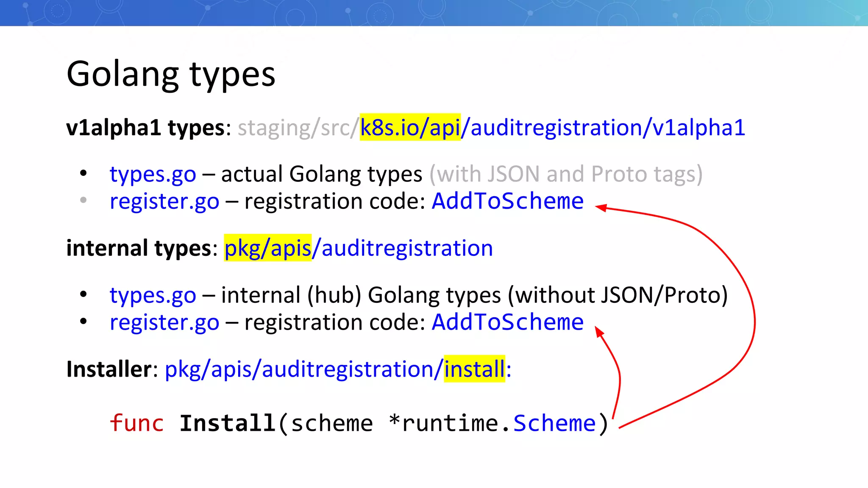Click the '/auditregistration' text after pkg/apis
Image resolution: width=868 pixels, height=488 pixels.
tap(403, 248)
